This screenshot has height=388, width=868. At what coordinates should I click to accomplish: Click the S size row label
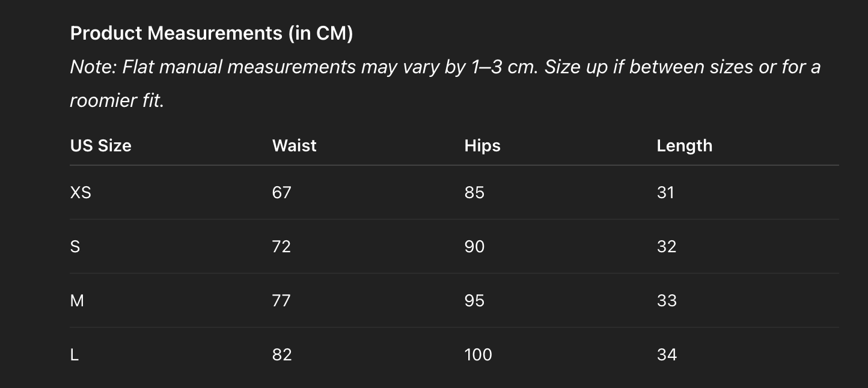(75, 246)
